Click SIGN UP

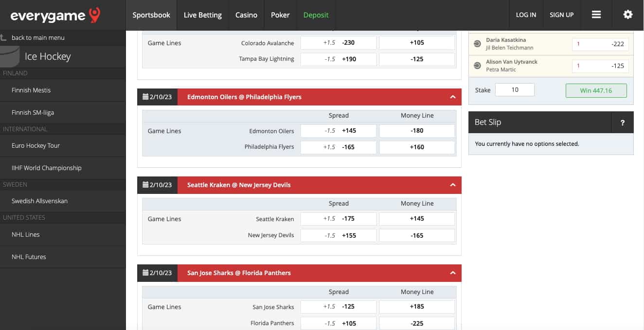point(561,15)
